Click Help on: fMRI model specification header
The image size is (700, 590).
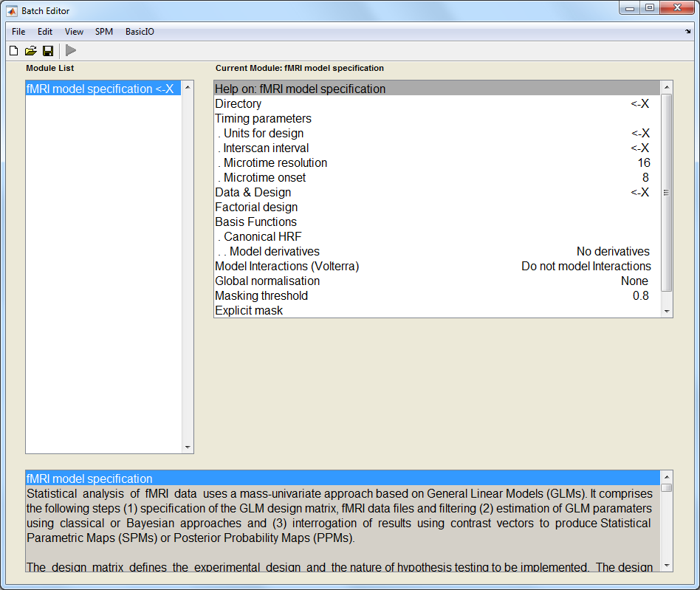(301, 89)
